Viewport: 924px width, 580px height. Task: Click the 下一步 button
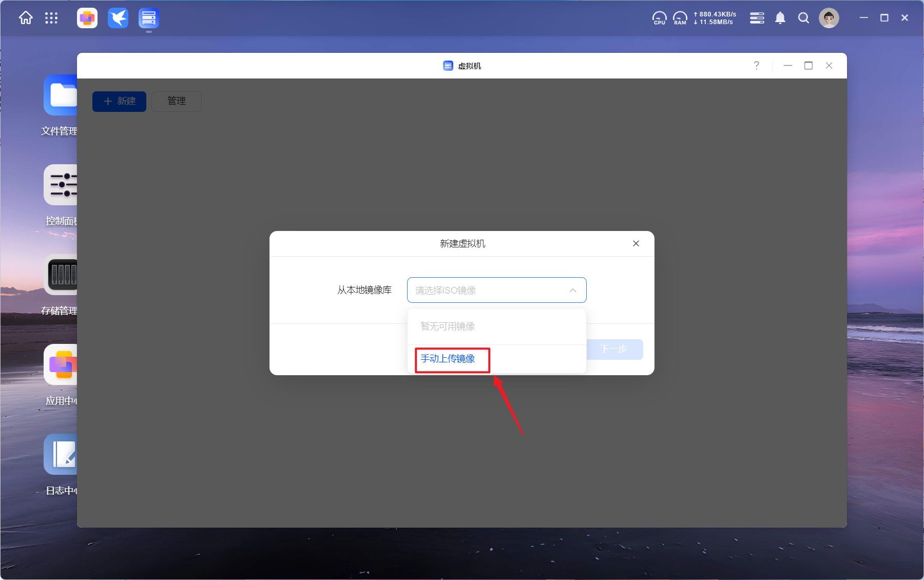click(614, 350)
